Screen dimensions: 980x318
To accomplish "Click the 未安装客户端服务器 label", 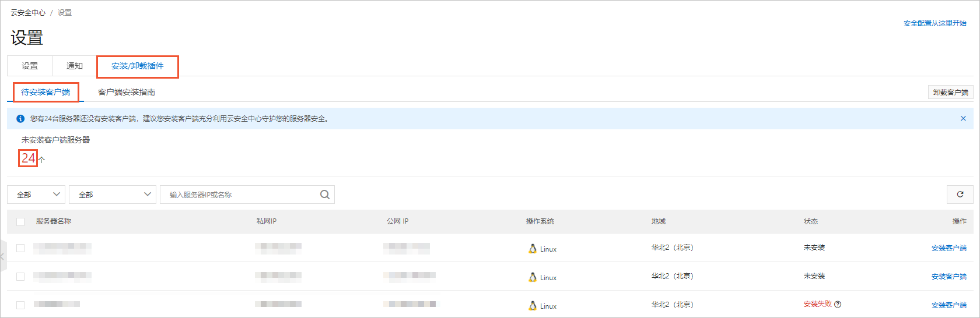I will pos(56,140).
